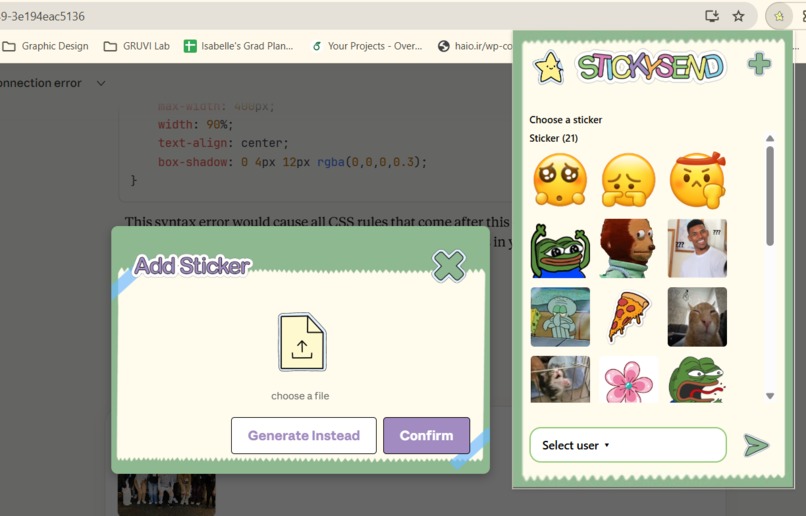Pick the Pepe frog arms-up sticker
Image resolution: width=806 pixels, height=516 pixels.
tap(560, 249)
